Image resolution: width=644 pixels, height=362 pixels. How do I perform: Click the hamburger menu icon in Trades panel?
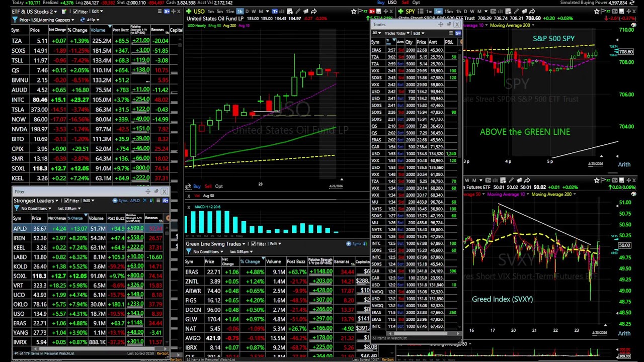tap(451, 33)
